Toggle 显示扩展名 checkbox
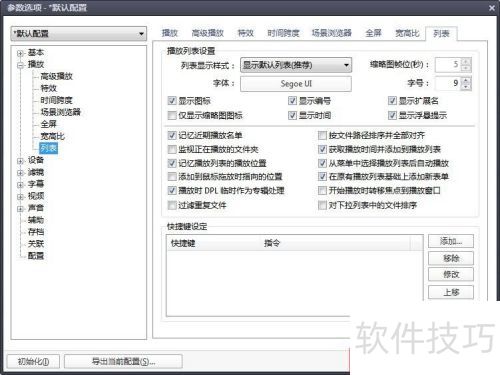The height and width of the screenshot is (375, 500). (392, 101)
